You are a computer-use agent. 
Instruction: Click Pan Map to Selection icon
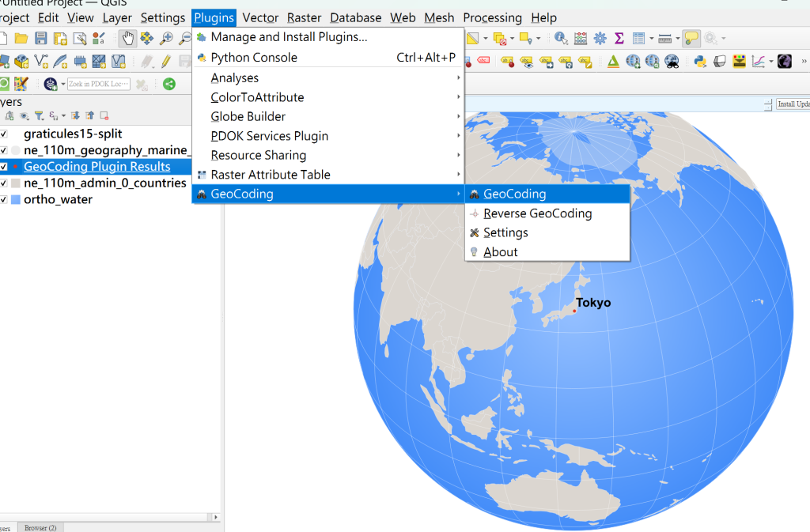pos(146,38)
